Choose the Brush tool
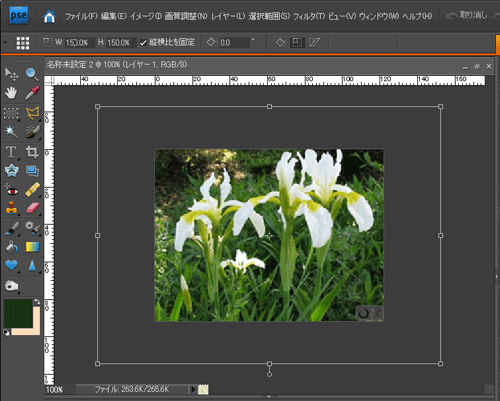 point(12,228)
